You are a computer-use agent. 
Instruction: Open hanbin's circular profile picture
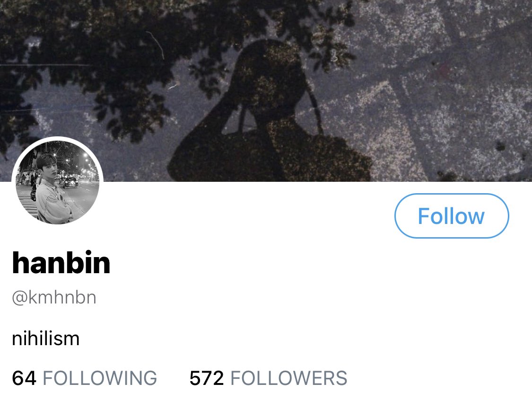[57, 182]
